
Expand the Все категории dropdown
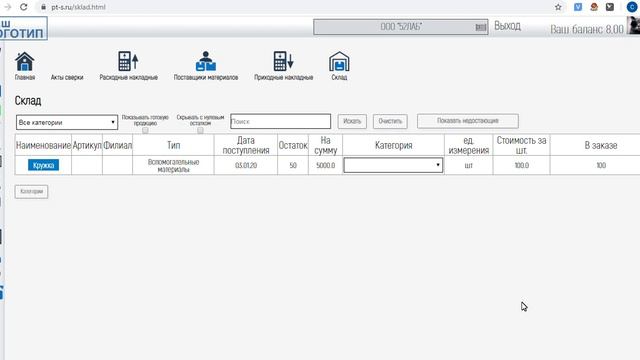tap(67, 122)
